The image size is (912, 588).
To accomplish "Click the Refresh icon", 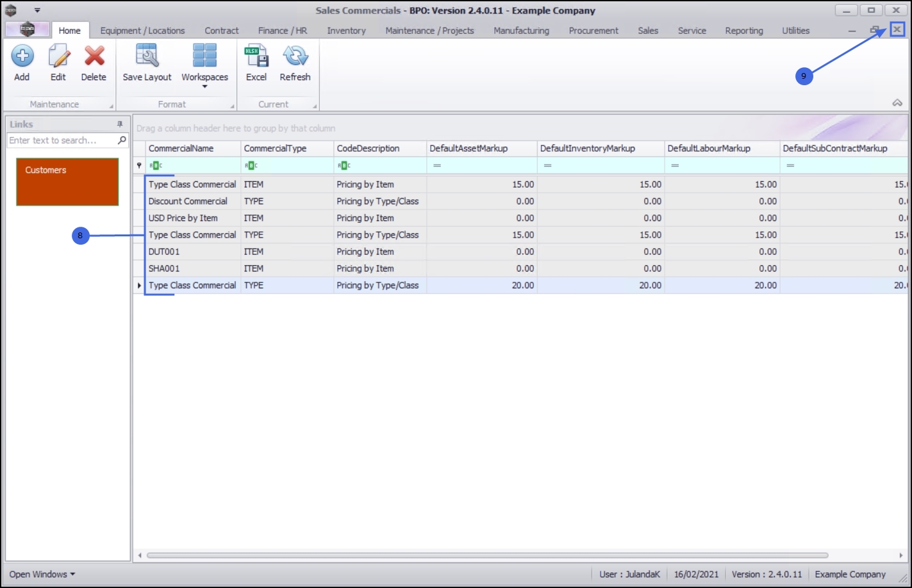I will coord(295,56).
